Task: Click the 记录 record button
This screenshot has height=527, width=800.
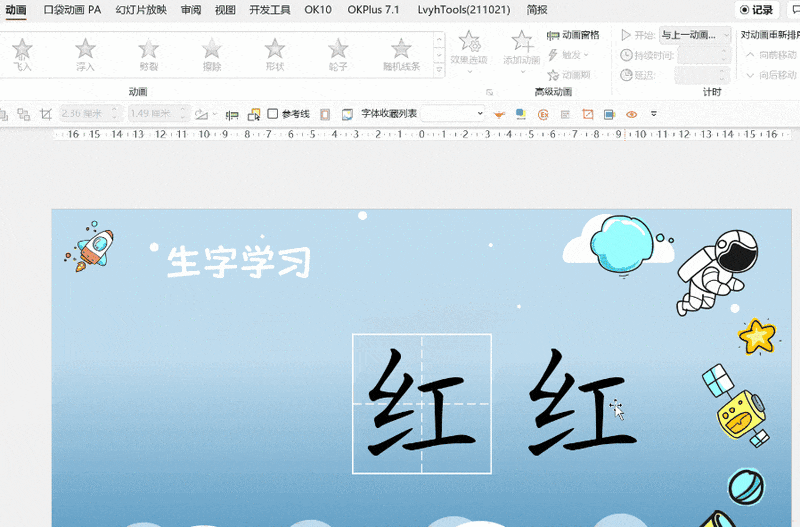Action: 756,10
